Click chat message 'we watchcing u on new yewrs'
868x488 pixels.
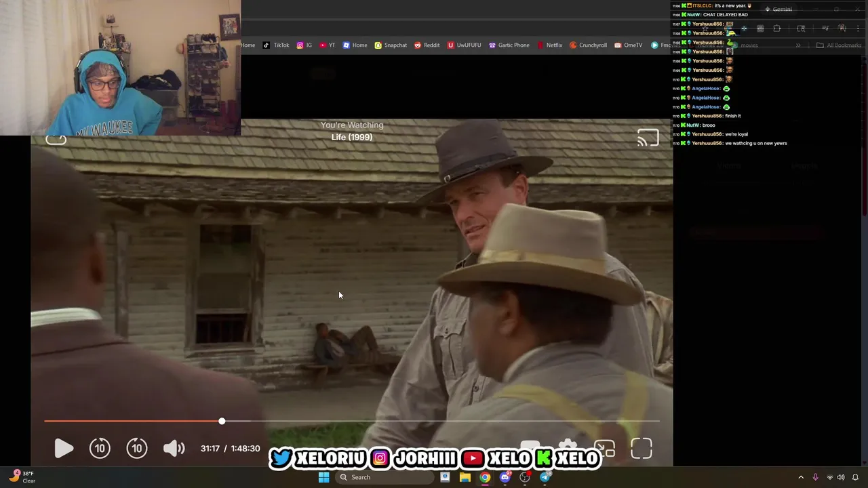pos(756,144)
